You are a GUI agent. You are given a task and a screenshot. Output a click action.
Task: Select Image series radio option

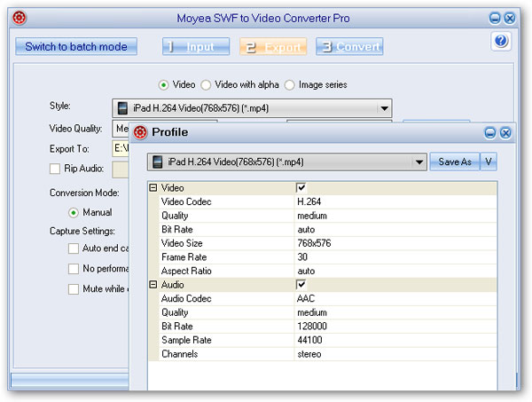[289, 85]
